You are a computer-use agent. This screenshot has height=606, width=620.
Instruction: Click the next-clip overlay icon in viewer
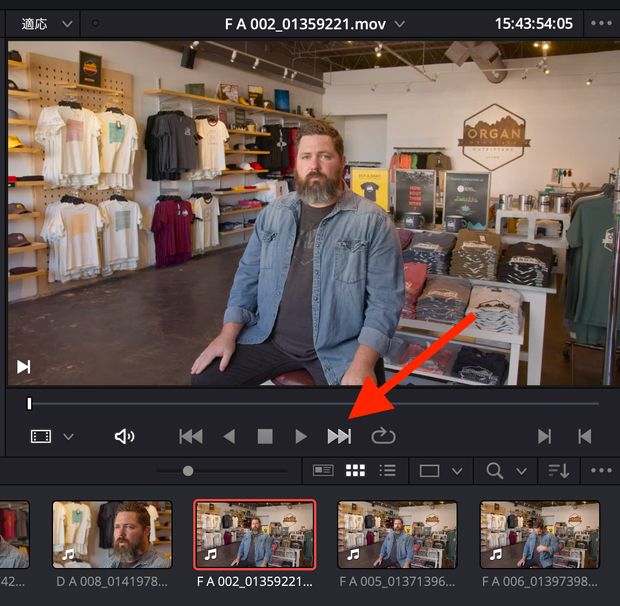24,367
